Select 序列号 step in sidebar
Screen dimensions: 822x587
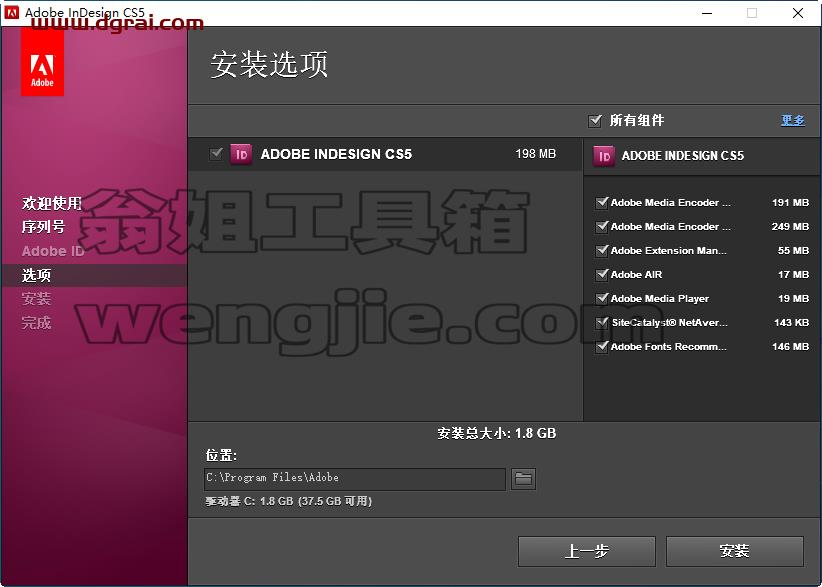(44, 226)
